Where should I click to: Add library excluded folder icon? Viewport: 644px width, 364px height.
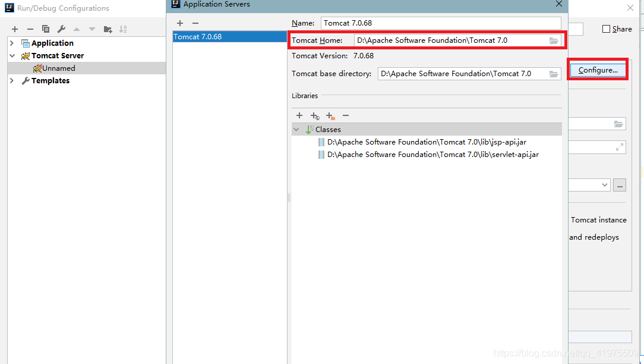pyautogui.click(x=330, y=116)
